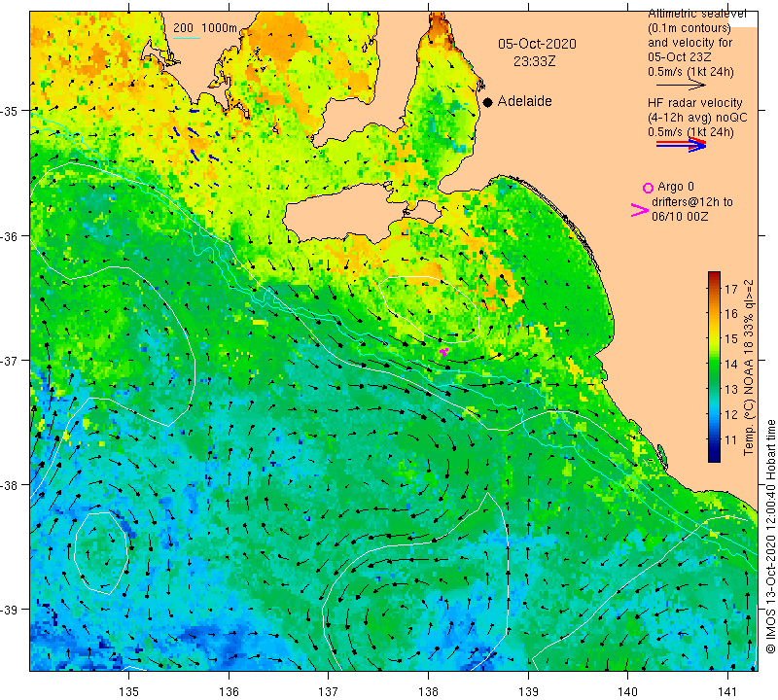Click the longitude axis label 136
Image resolution: width=778 pixels, height=700 pixels.
(229, 691)
